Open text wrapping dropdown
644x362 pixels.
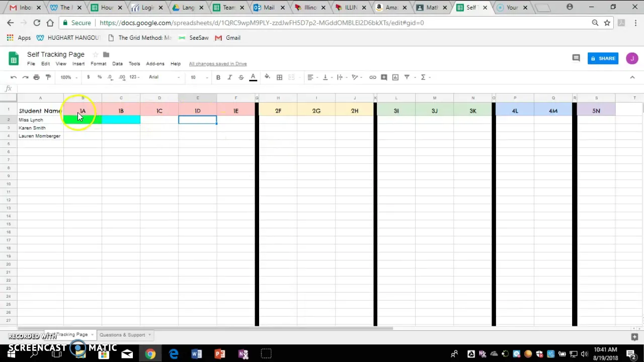[x=342, y=77]
